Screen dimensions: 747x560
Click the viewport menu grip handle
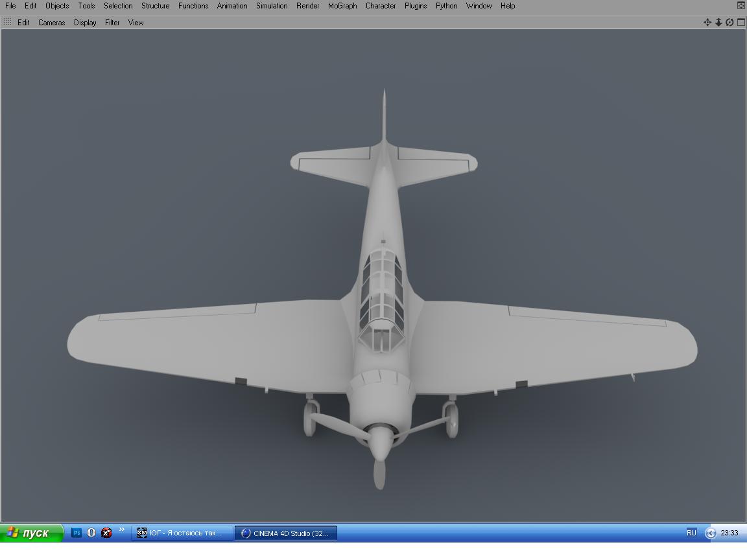[x=7, y=22]
